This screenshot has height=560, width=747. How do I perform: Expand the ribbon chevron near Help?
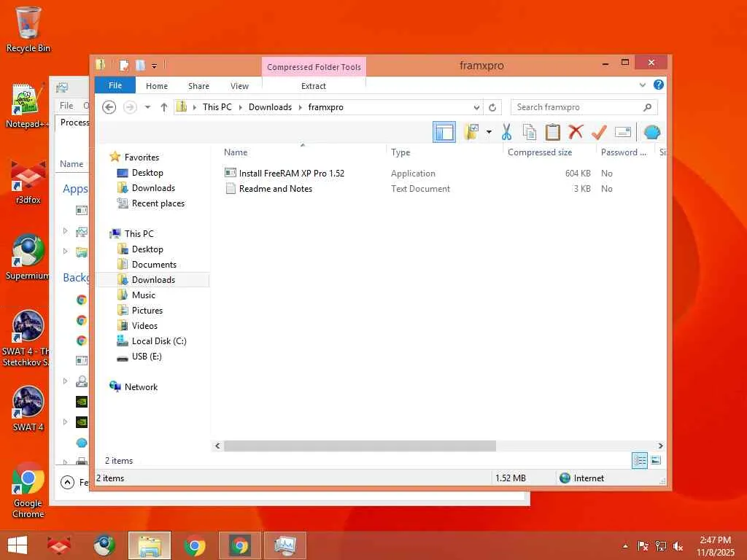tap(642, 85)
